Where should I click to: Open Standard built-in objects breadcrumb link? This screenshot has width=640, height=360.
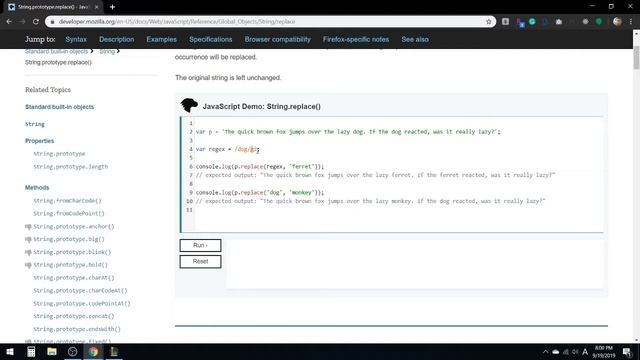pos(56,51)
